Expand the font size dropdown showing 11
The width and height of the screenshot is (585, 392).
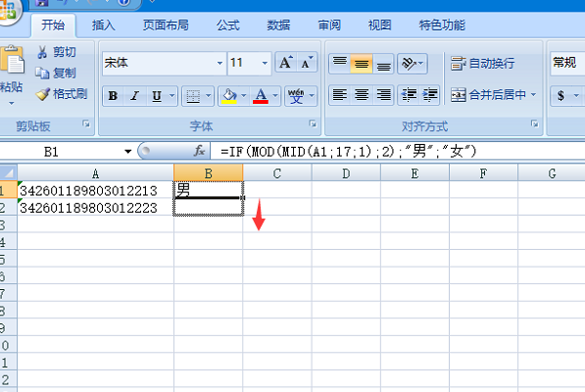coord(265,63)
